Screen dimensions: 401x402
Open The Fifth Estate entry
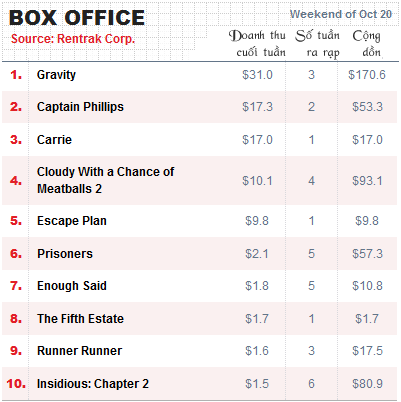tap(80, 319)
